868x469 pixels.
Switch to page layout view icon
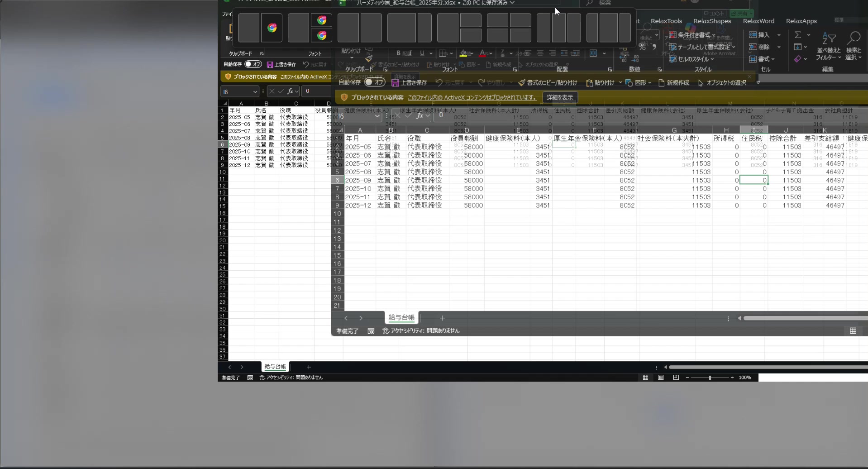(661, 378)
